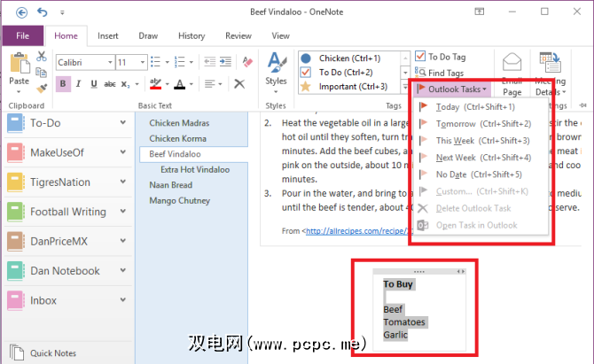Screen dimensions: 594x364
Task: Apply the To Do (Ctrl+2) tag
Action: coord(349,73)
